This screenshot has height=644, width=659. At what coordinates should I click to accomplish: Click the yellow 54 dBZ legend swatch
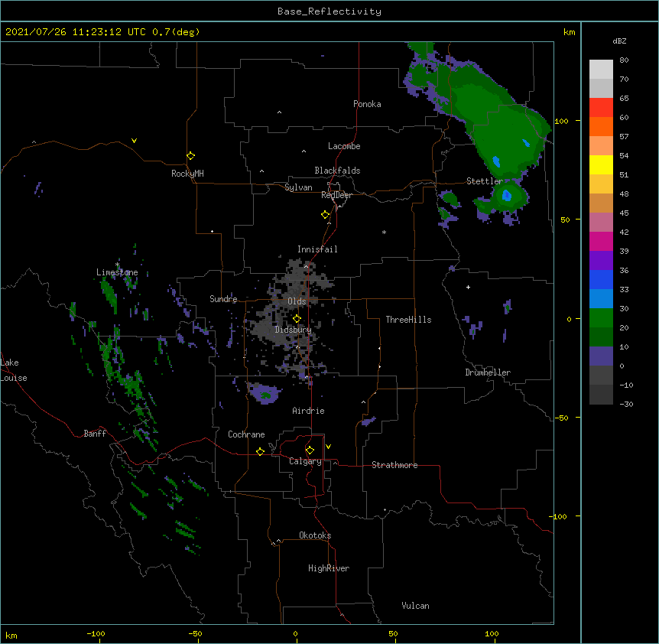[x=601, y=164]
